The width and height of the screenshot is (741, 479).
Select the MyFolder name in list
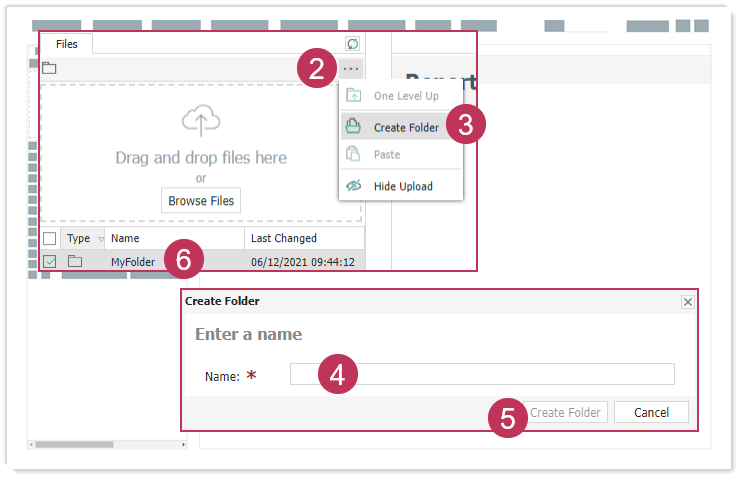click(132, 261)
